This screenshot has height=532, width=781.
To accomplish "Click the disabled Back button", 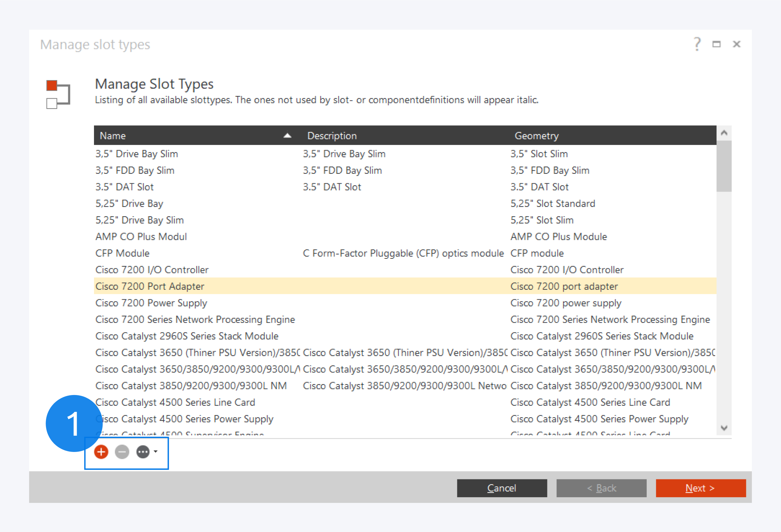I will point(601,488).
